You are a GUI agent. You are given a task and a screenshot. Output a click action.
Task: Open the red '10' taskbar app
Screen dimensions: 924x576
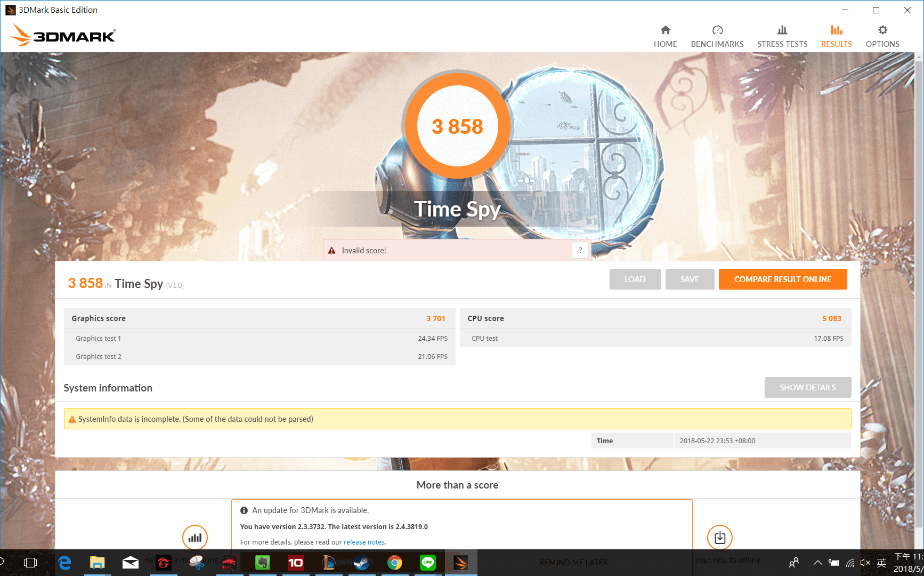(x=295, y=563)
